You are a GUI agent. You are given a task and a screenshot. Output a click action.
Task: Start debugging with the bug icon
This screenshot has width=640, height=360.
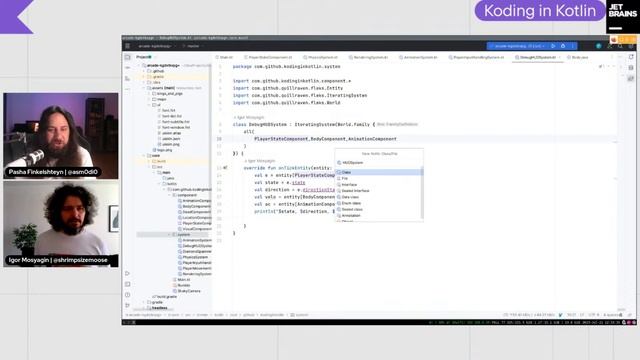(x=563, y=46)
